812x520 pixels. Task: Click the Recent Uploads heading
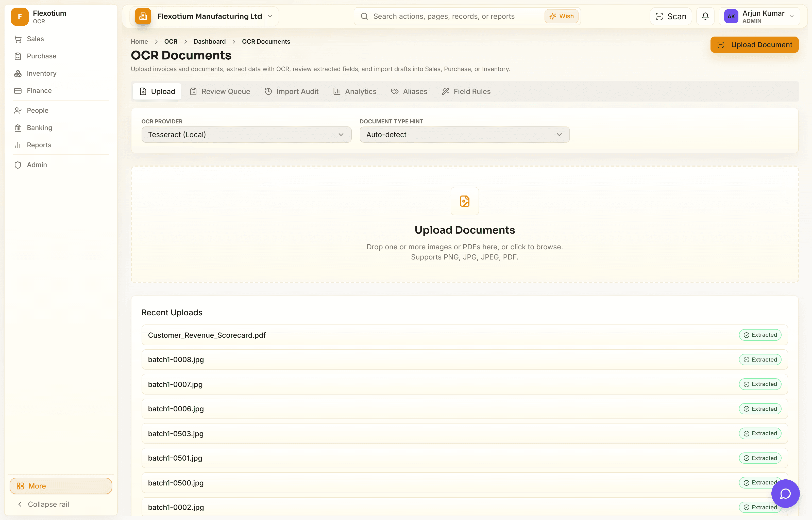pyautogui.click(x=172, y=313)
